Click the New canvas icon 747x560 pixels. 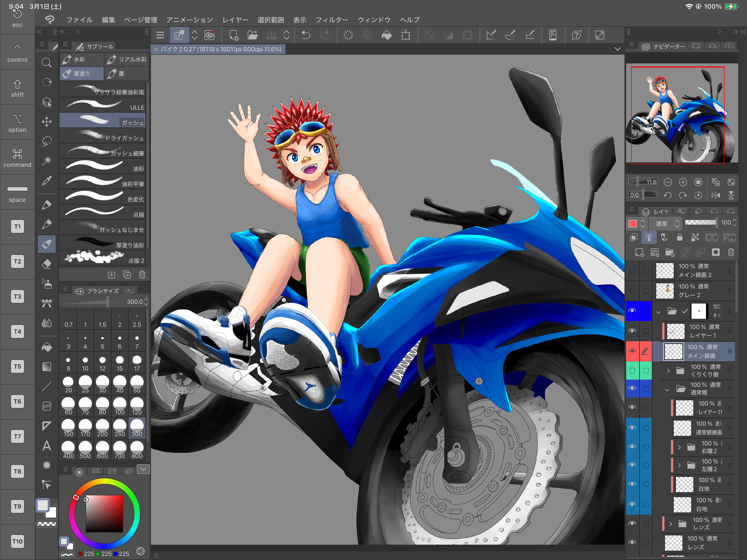(x=234, y=35)
